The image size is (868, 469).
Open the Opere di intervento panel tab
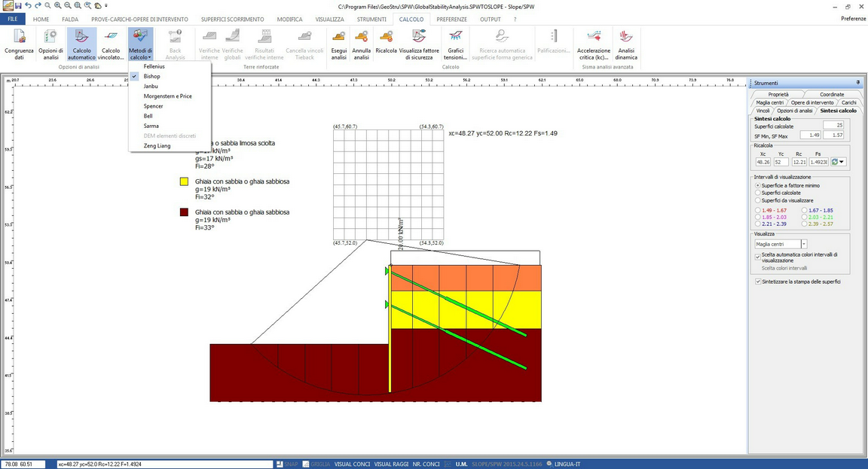coord(812,102)
